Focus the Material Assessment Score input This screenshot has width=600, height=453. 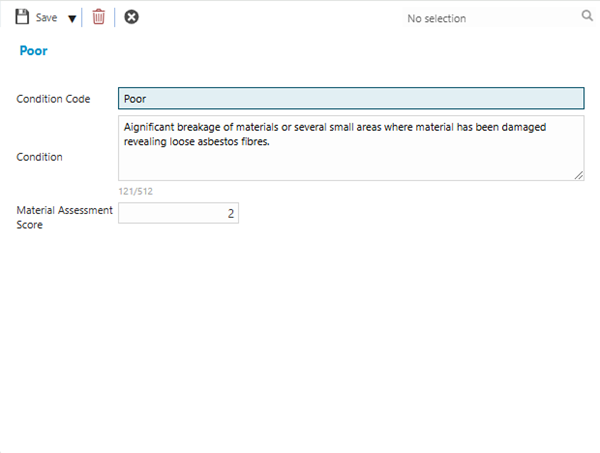178,213
